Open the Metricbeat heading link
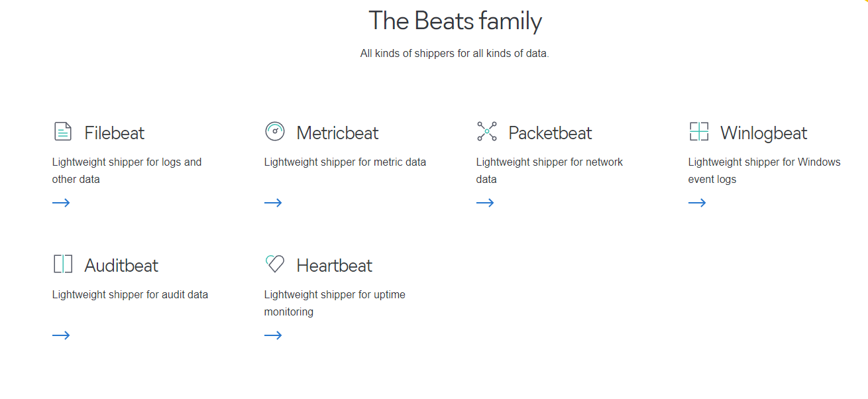Screen dimensions: 868x399 [x=337, y=133]
